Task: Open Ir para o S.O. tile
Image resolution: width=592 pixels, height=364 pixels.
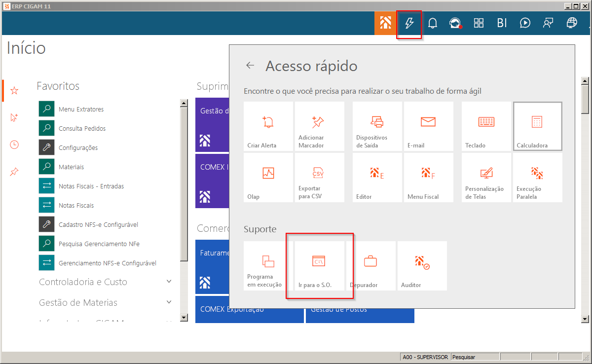Action: click(x=320, y=266)
